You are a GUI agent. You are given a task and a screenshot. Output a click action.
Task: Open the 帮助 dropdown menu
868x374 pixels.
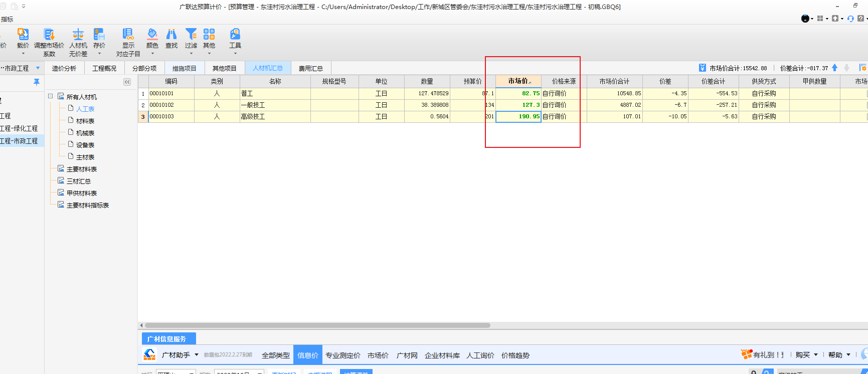(x=839, y=355)
